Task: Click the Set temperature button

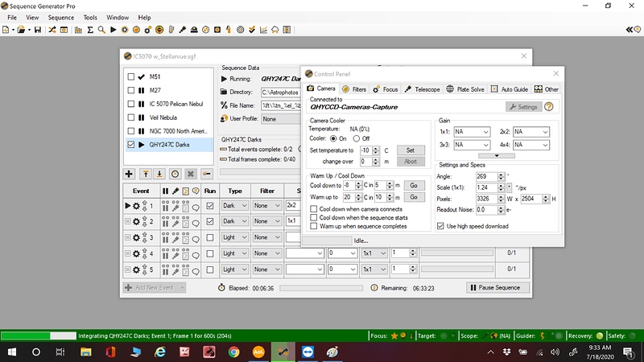Action: (411, 150)
